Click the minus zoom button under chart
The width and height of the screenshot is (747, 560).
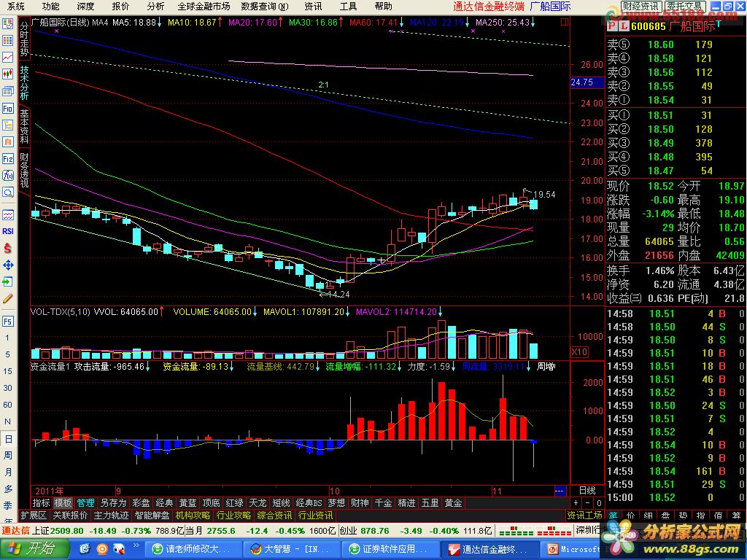pyautogui.click(x=588, y=503)
